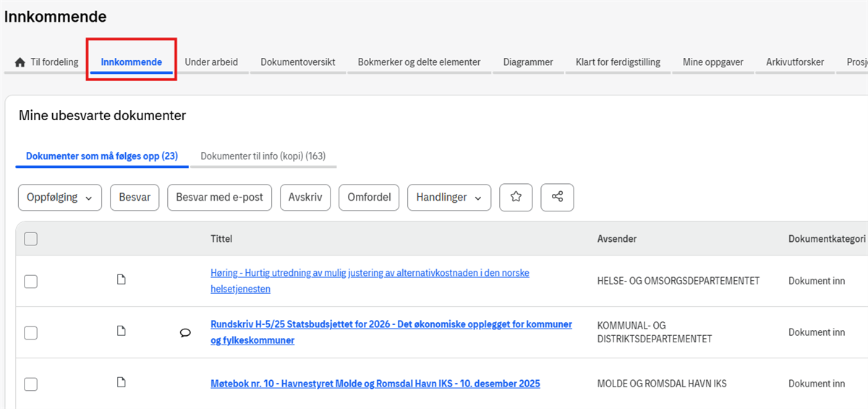This screenshot has height=409, width=868.
Task: Sort by the Avsender column header
Action: pos(616,239)
